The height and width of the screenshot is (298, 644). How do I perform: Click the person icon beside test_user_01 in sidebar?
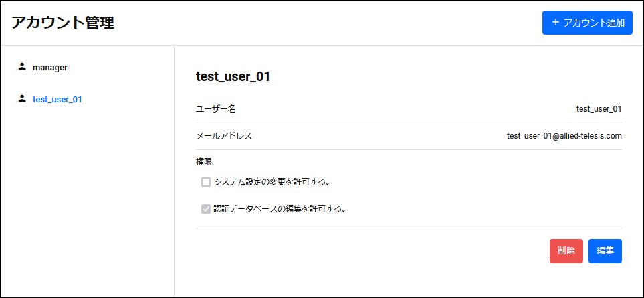[x=22, y=99]
